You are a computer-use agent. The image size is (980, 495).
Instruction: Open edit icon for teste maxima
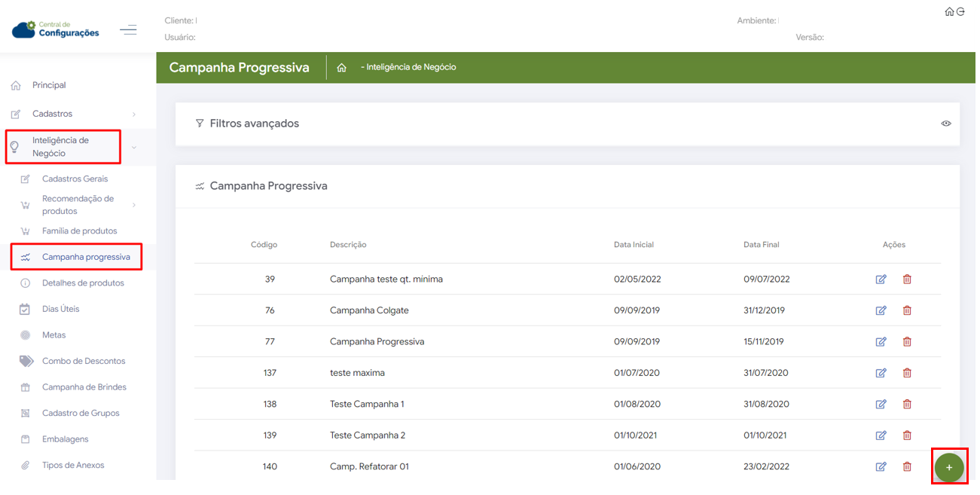click(x=881, y=373)
